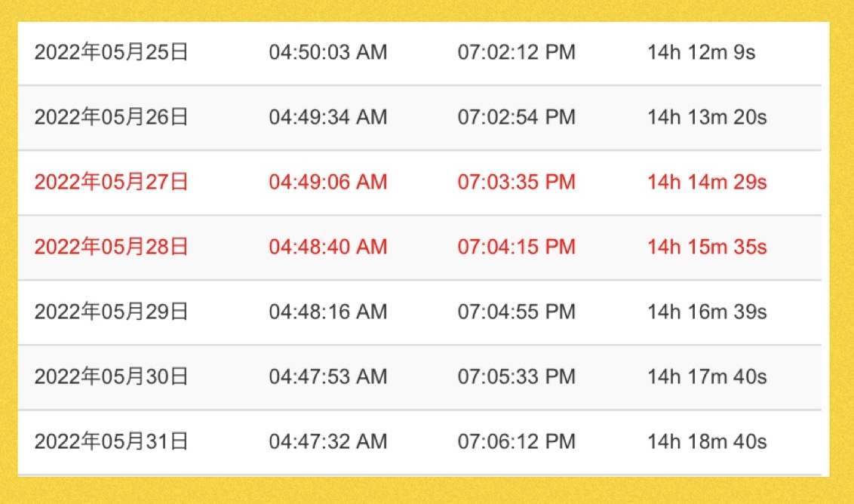Click day length 14h 17m 40s

click(x=707, y=376)
